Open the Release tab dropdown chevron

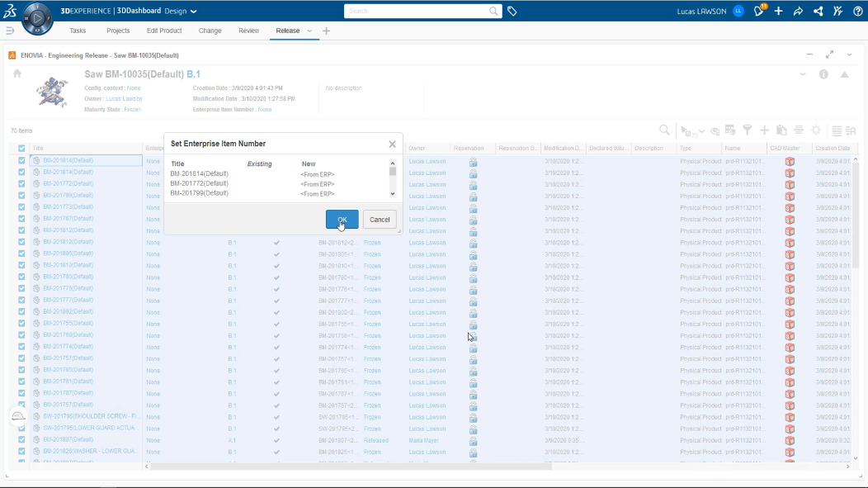(309, 31)
